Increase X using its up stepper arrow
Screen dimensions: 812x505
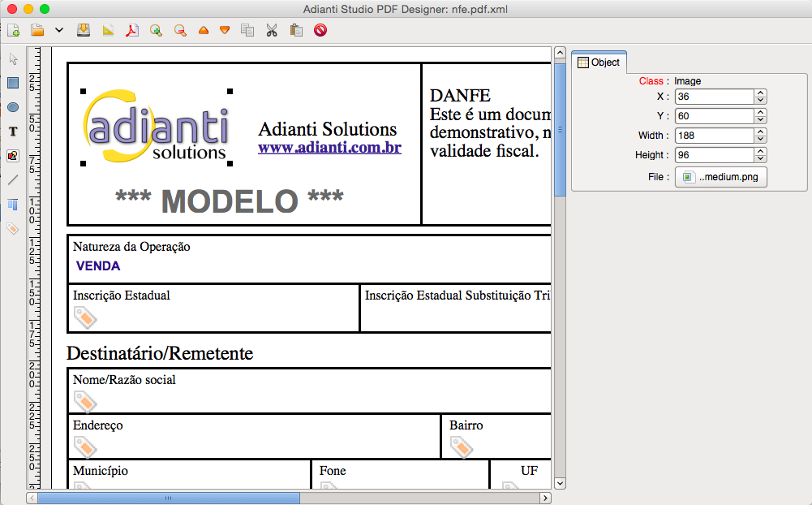click(x=760, y=93)
